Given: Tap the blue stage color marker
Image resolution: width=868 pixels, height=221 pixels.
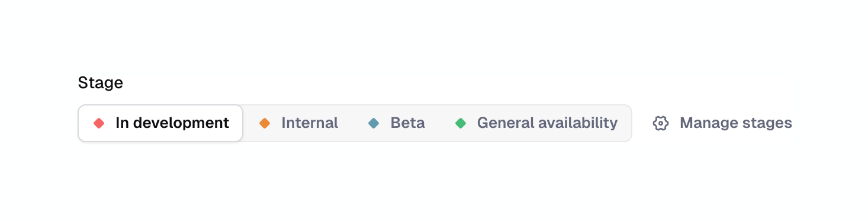Looking at the screenshot, I should pos(374,123).
